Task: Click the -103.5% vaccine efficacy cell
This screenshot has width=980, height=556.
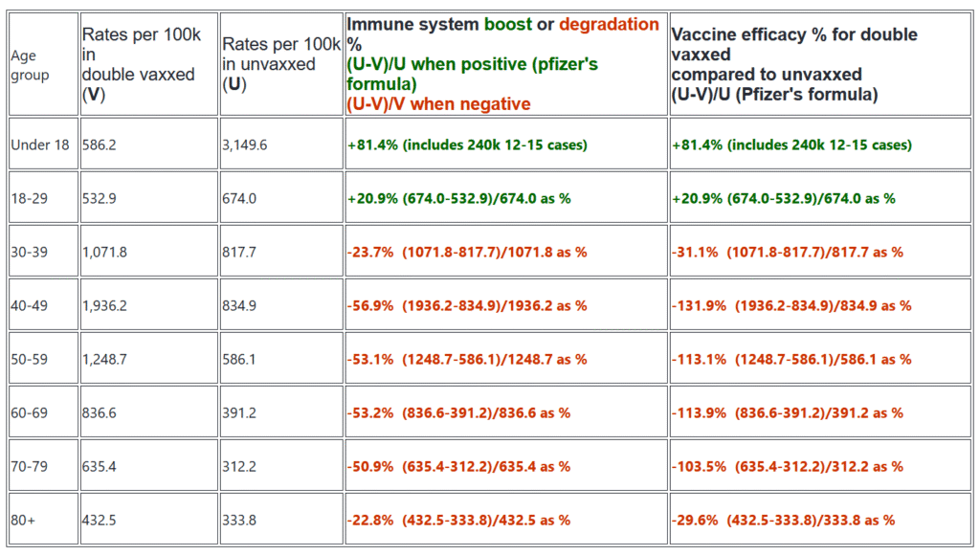Action: click(x=820, y=466)
